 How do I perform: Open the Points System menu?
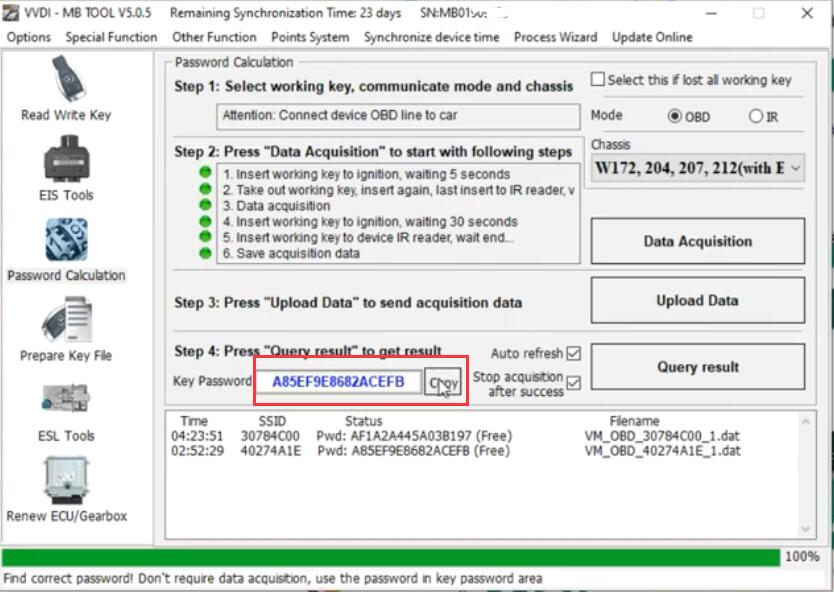(310, 37)
